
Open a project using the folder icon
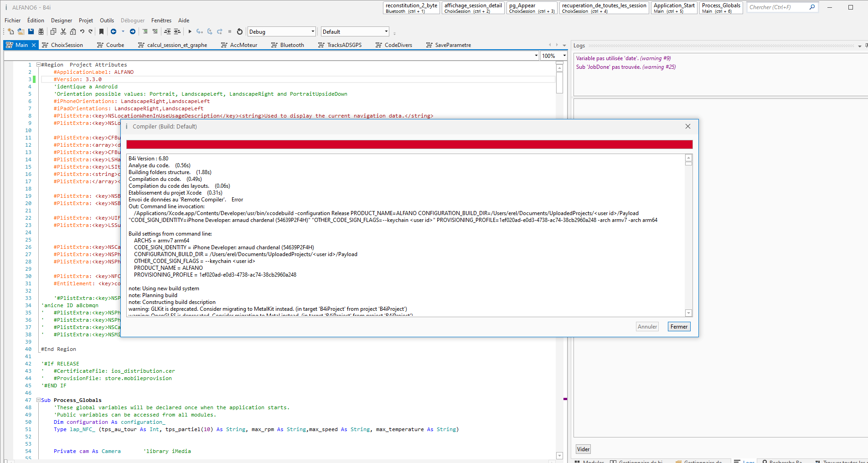(21, 31)
